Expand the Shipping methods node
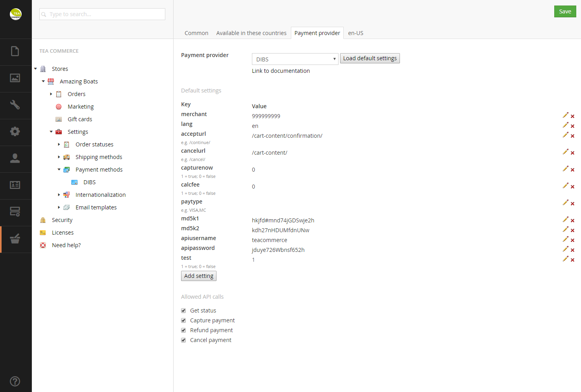 coord(59,157)
